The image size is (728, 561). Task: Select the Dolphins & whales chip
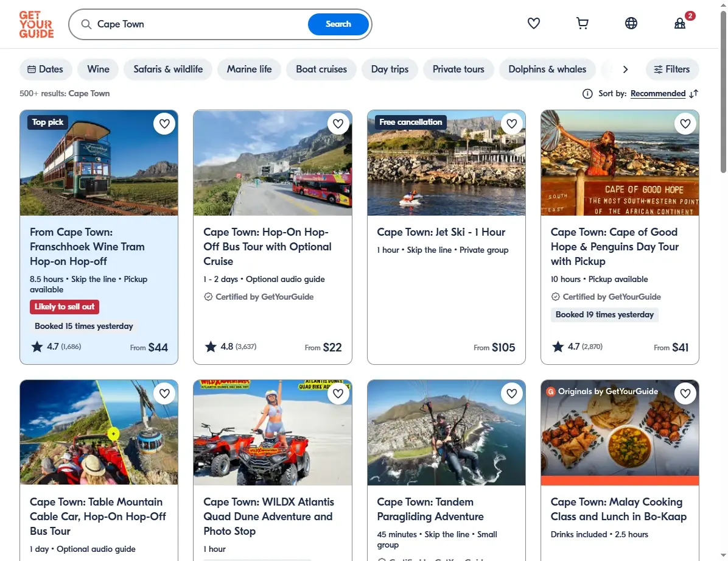click(547, 69)
